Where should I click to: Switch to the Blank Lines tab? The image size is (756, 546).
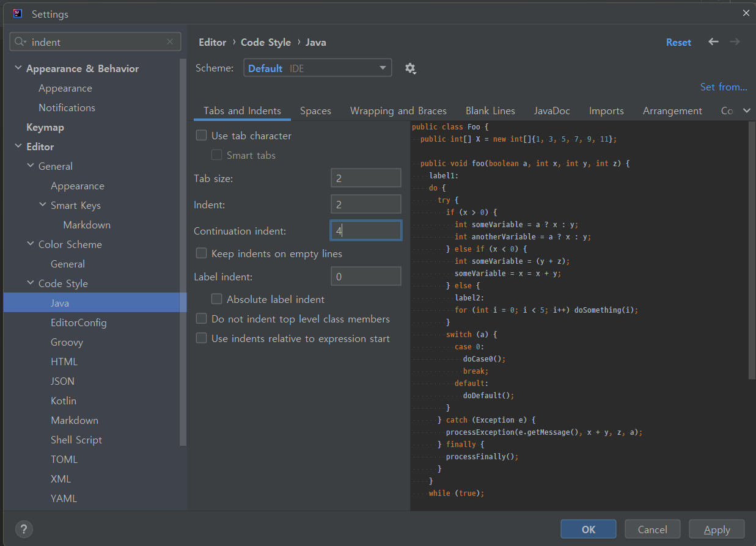[x=490, y=111]
